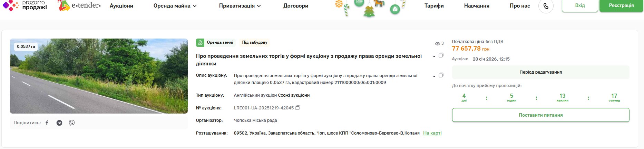Copy the auction number LRE001-UA-20251219-42045

pos(298,108)
